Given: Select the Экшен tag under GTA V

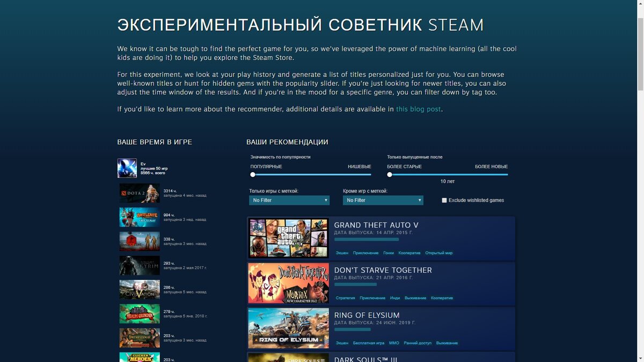Looking at the screenshot, I should [342, 253].
